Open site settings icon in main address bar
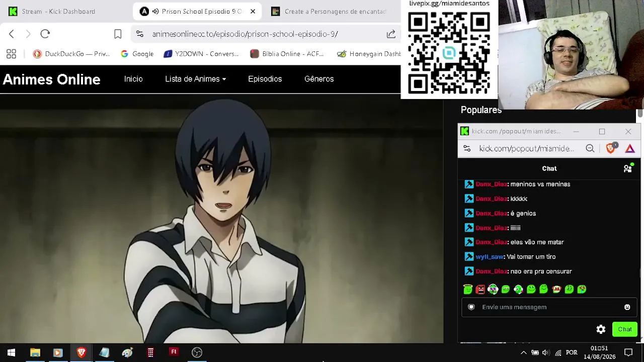Viewport: 644px width, 362px height. tap(140, 34)
